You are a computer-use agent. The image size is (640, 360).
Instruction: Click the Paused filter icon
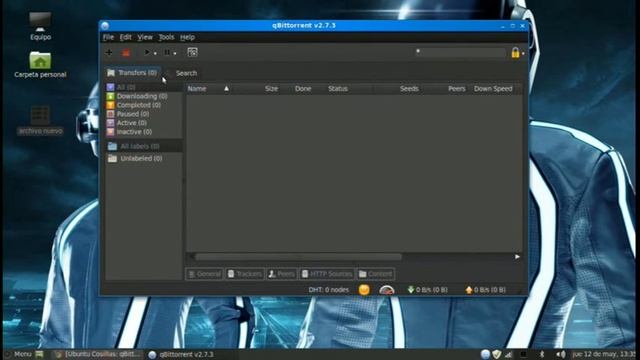[110, 114]
